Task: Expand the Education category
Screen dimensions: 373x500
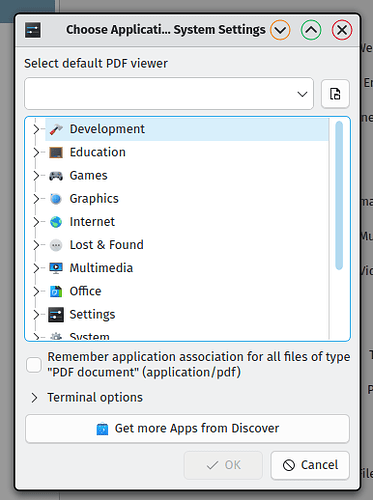Action: coord(36,152)
